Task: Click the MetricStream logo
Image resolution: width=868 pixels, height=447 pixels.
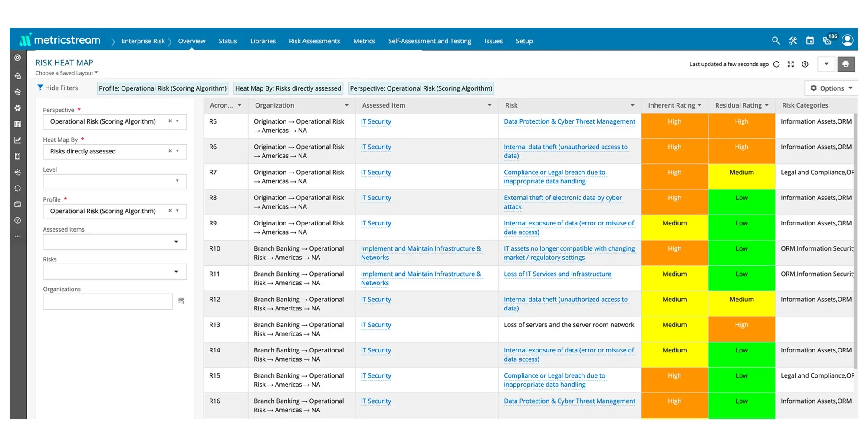Action: coord(59,40)
